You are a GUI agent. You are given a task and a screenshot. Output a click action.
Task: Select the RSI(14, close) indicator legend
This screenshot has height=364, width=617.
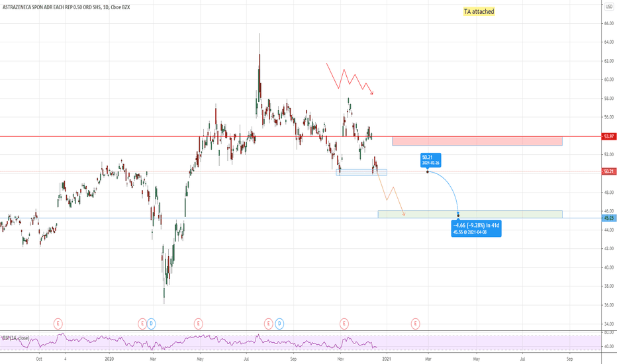pyautogui.click(x=15, y=338)
